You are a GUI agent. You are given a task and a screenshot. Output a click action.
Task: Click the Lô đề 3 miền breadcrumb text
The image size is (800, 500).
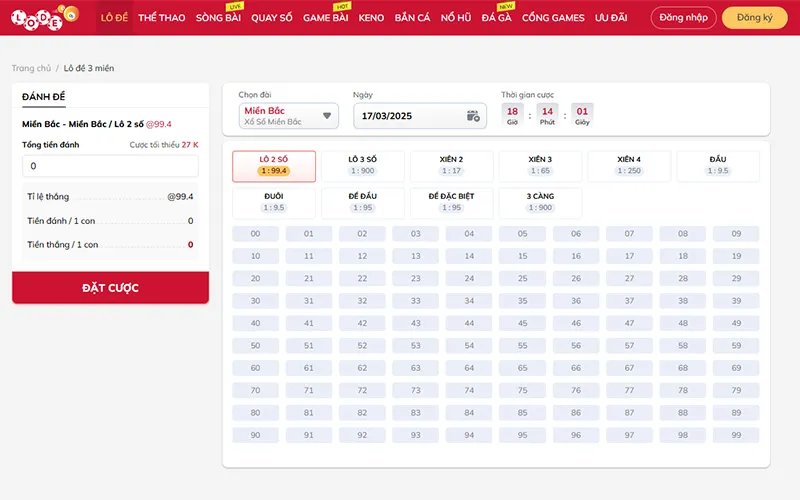pos(89,68)
